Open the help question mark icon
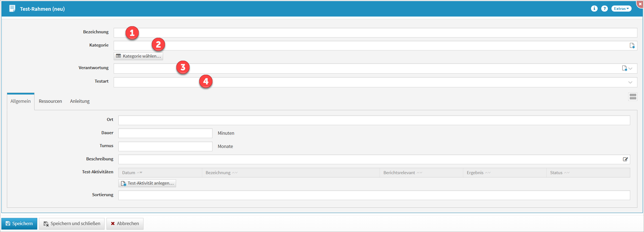The width and height of the screenshot is (644, 232). [x=604, y=9]
